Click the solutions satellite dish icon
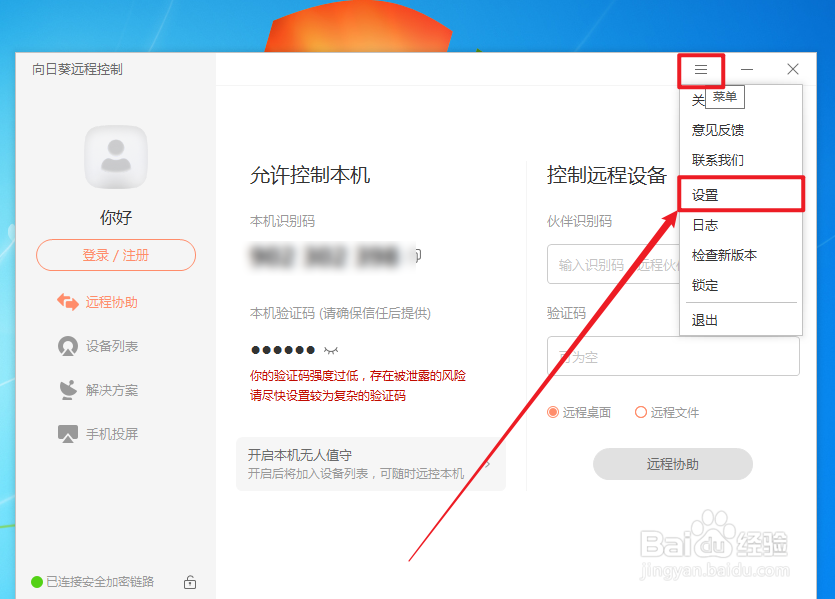The width and height of the screenshot is (835, 599). 68,390
